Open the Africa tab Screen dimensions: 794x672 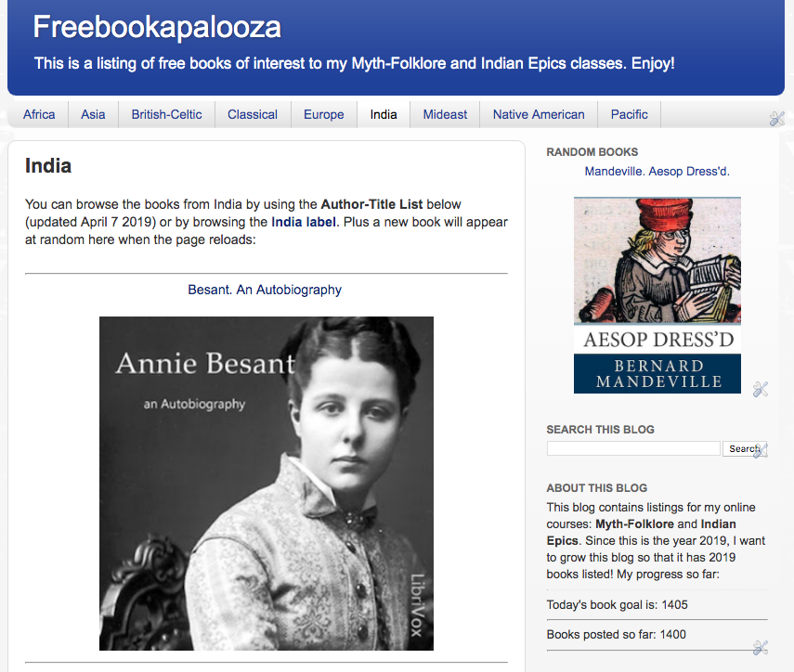pyautogui.click(x=39, y=114)
